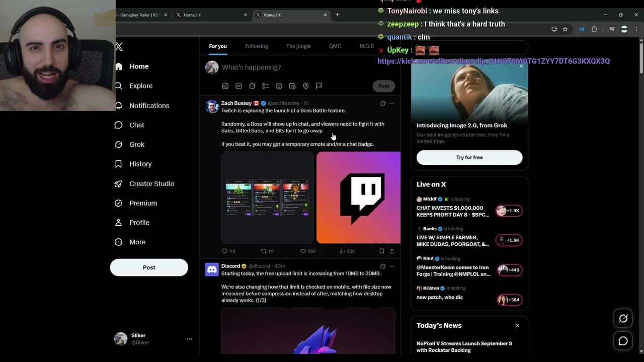Open the Chrome extensions puzzle icon

tap(594, 29)
